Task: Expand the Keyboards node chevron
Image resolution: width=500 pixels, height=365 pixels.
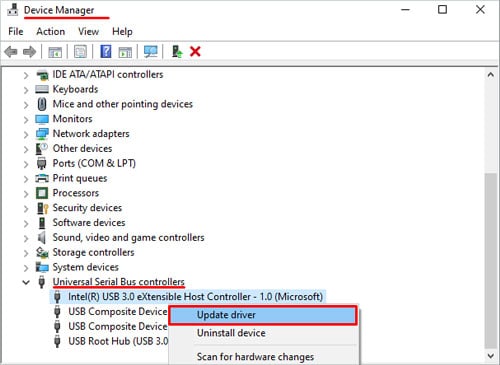Action: click(x=26, y=90)
